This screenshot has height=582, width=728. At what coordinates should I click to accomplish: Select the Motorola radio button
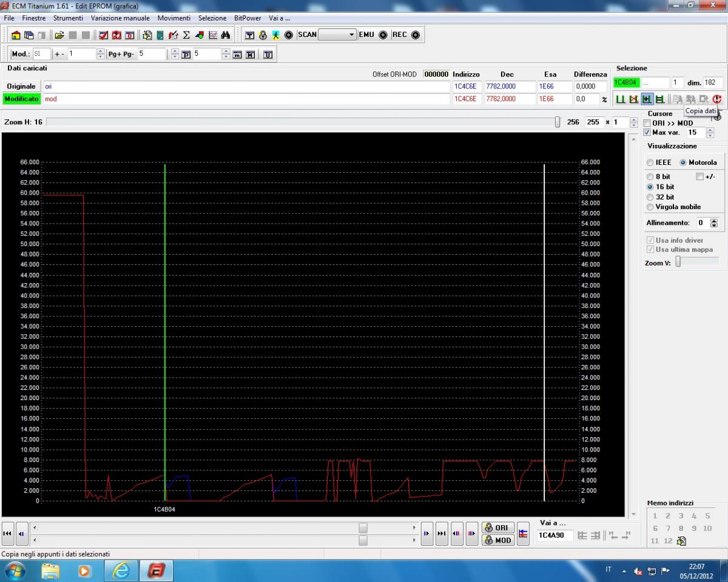click(x=682, y=162)
